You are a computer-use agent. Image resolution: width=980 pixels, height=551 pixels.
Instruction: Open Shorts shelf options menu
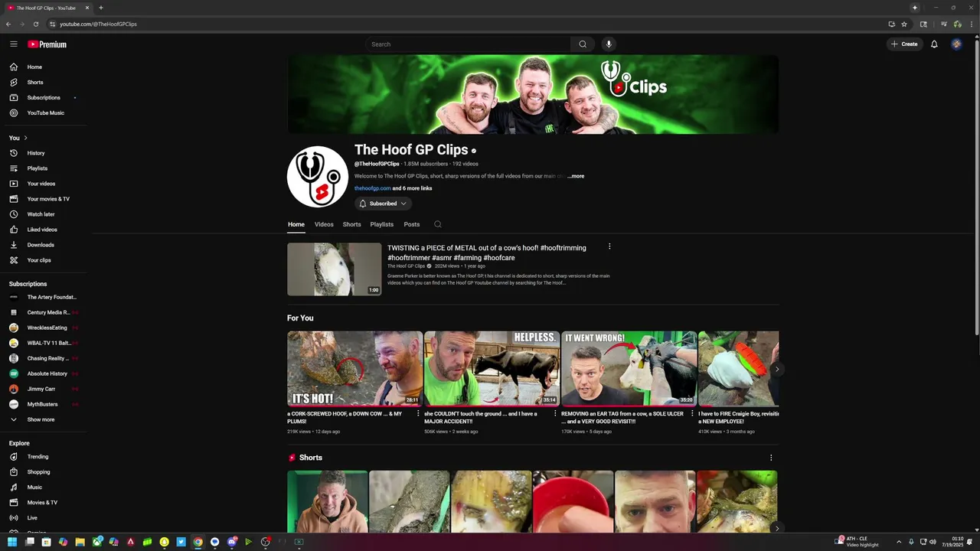coord(771,458)
